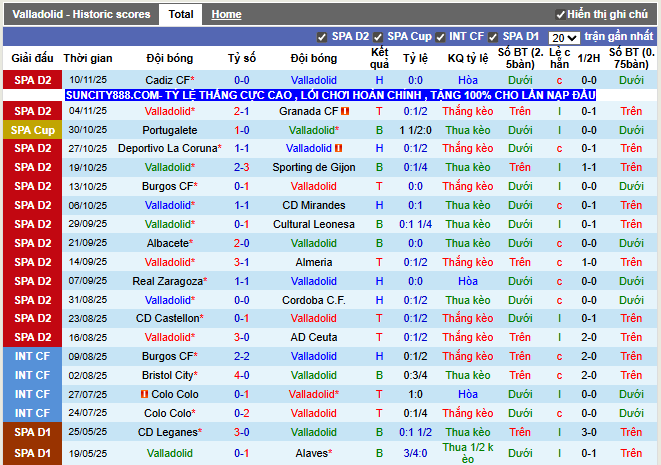This screenshot has width=661, height=465.
Task: Click the 3-0 score in the CD Leganes row
Action: click(x=242, y=432)
